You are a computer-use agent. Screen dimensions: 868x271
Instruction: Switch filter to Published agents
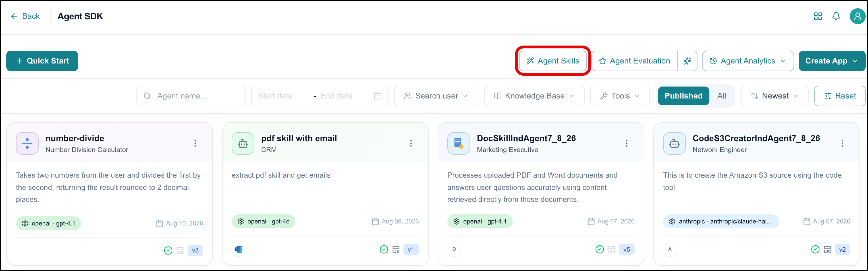pos(683,96)
